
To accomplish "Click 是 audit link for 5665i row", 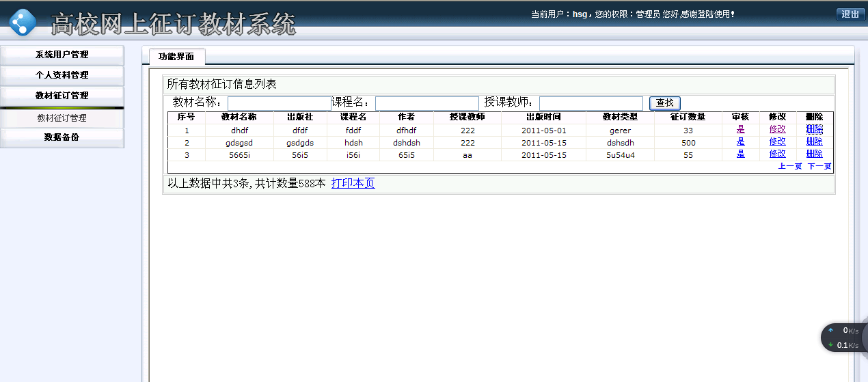I will point(740,154).
